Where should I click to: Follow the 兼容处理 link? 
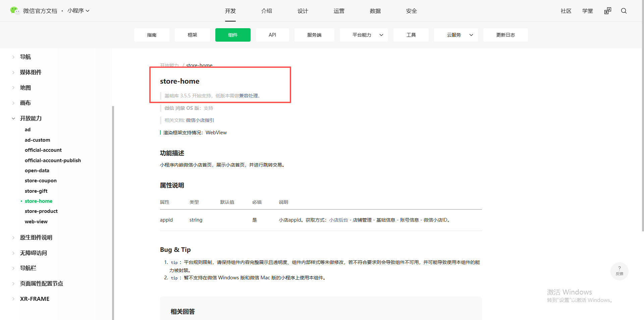tap(249, 96)
